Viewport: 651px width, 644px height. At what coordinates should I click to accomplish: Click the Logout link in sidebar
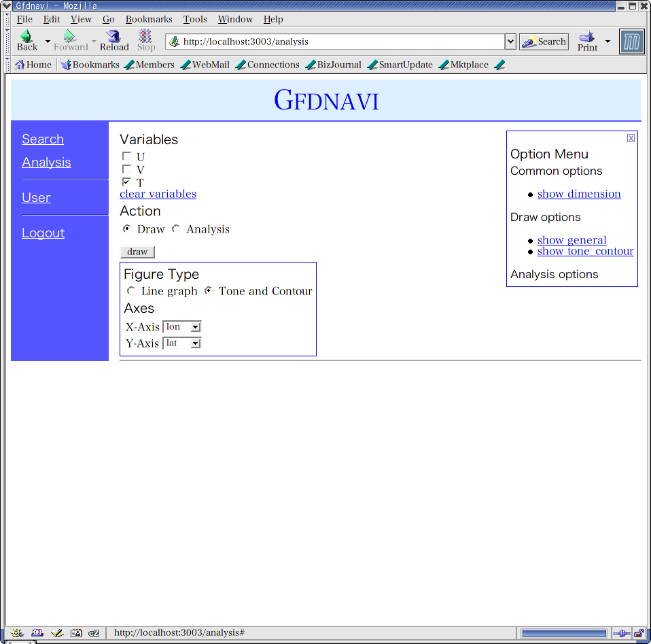click(43, 233)
